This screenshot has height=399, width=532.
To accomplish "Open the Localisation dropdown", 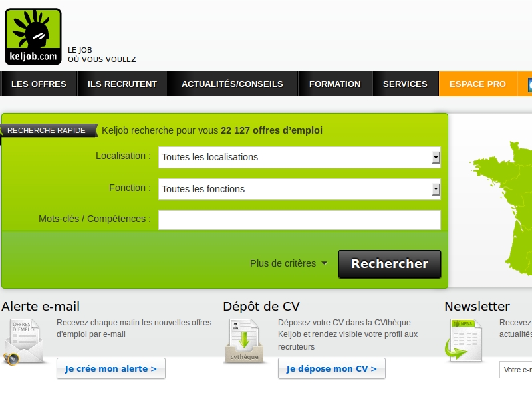I will click(299, 158).
